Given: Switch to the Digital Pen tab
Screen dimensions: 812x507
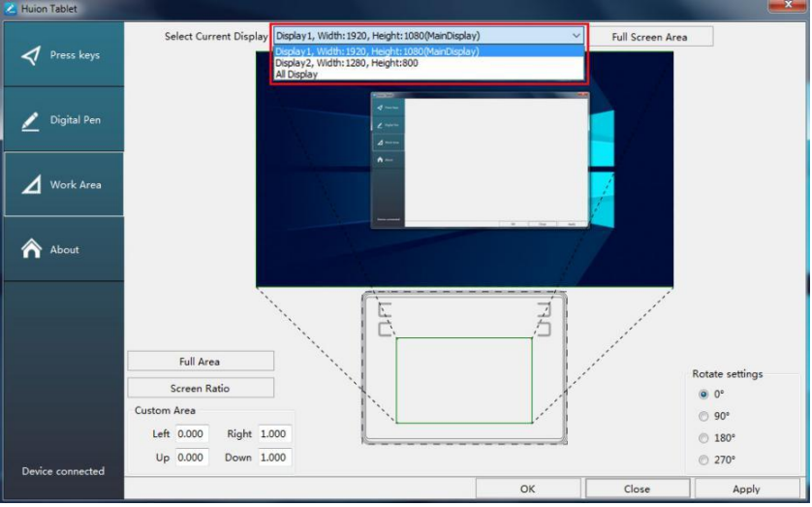Looking at the screenshot, I should (x=64, y=119).
